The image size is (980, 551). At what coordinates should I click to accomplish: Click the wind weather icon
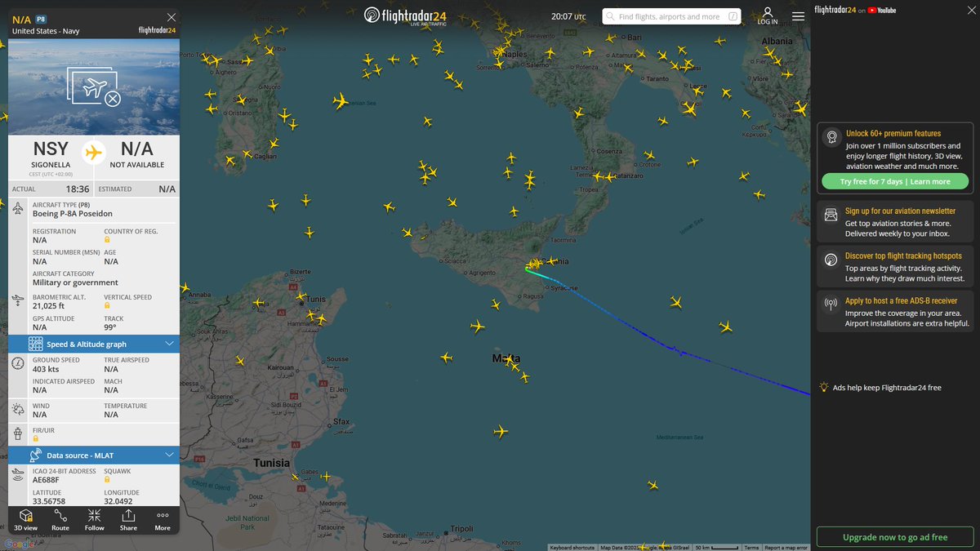pyautogui.click(x=19, y=409)
